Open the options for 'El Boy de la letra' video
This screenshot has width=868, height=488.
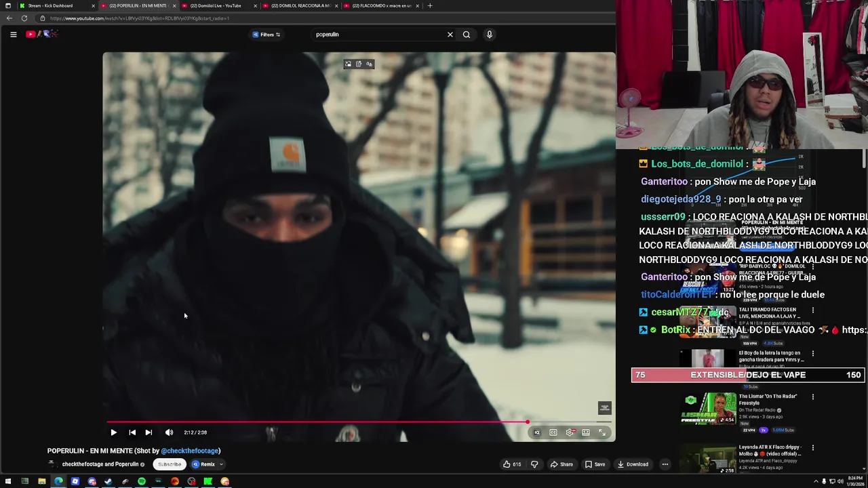[x=812, y=354]
